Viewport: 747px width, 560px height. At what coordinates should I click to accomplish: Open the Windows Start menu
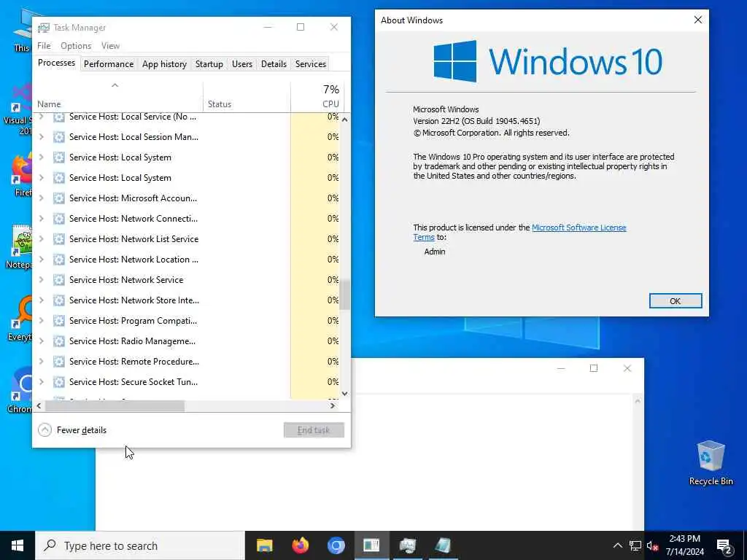(18, 545)
